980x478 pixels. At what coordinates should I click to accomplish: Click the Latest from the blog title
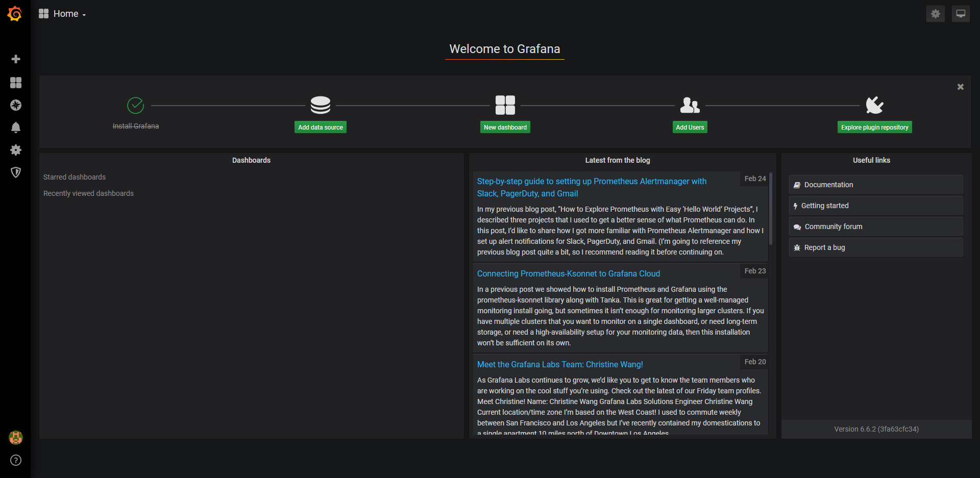[x=618, y=160]
